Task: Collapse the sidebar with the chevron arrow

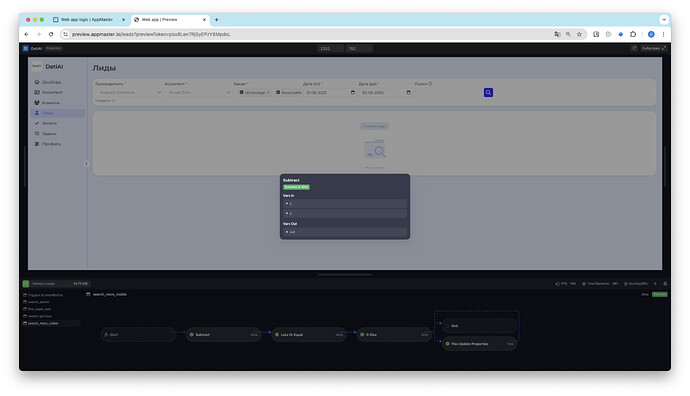Action: click(86, 164)
